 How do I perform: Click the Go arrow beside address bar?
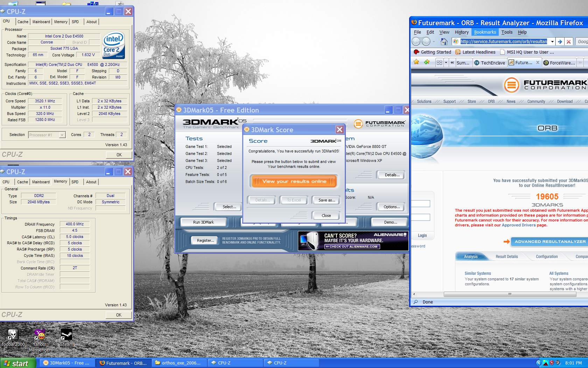click(x=560, y=42)
